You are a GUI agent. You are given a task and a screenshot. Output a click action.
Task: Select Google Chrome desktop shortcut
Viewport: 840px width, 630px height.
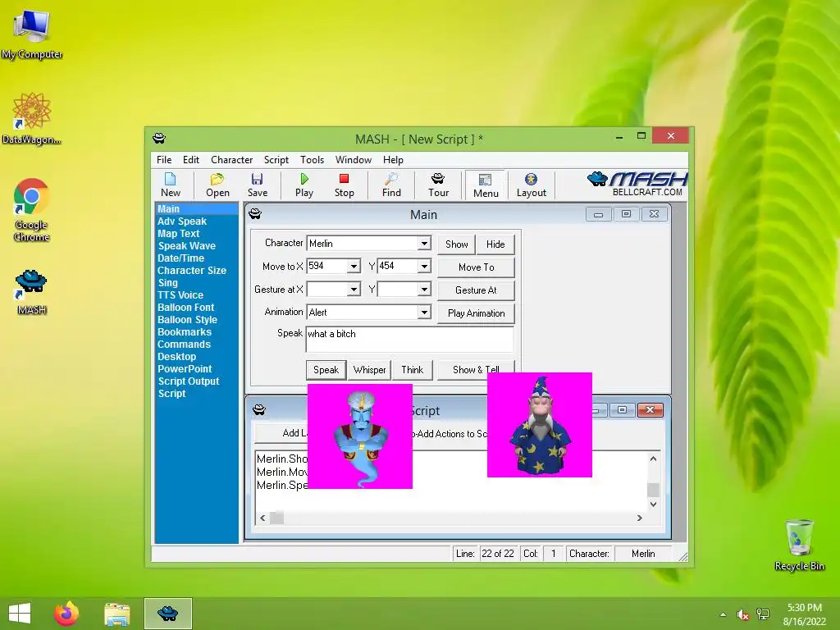click(32, 209)
